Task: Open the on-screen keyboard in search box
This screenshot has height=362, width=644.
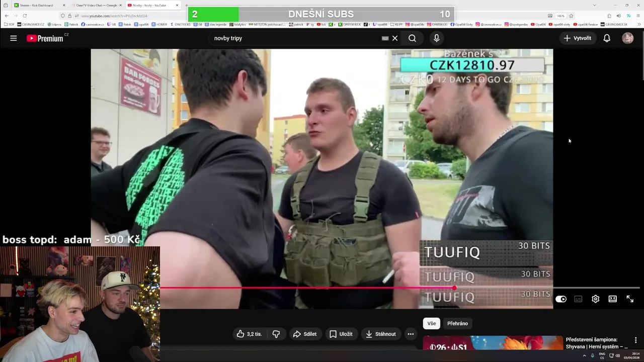Action: pyautogui.click(x=385, y=38)
